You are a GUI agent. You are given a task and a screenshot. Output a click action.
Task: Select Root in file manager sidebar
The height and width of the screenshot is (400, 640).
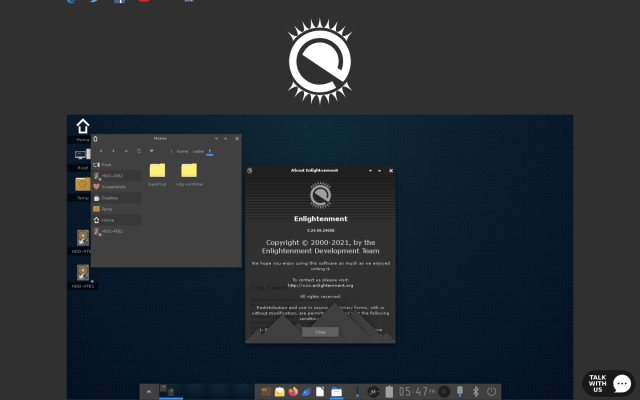pyautogui.click(x=117, y=164)
